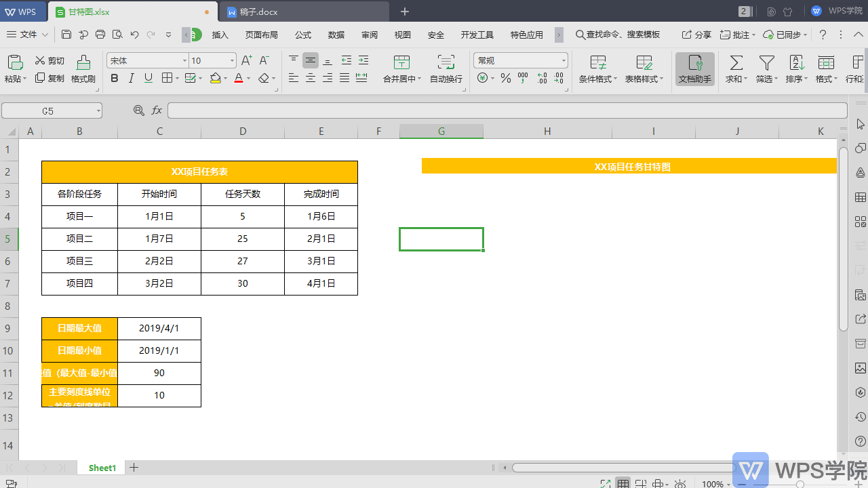Expand the number format dropdown (常规)
This screenshot has width=868, height=488.
pyautogui.click(x=563, y=61)
